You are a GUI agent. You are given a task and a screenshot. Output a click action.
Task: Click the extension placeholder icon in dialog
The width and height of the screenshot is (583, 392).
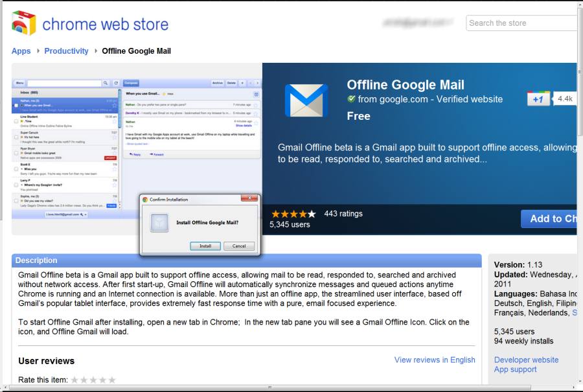coord(159,222)
